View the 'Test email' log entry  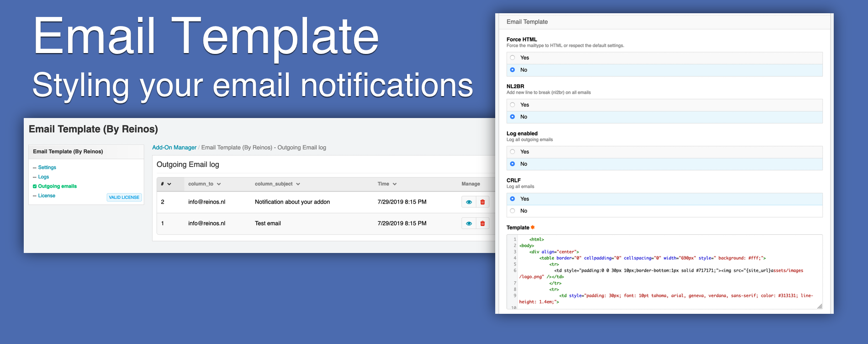(x=469, y=223)
